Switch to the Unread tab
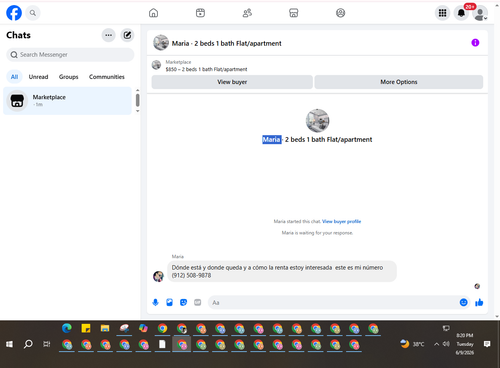The width and height of the screenshot is (500, 368). pos(38,77)
